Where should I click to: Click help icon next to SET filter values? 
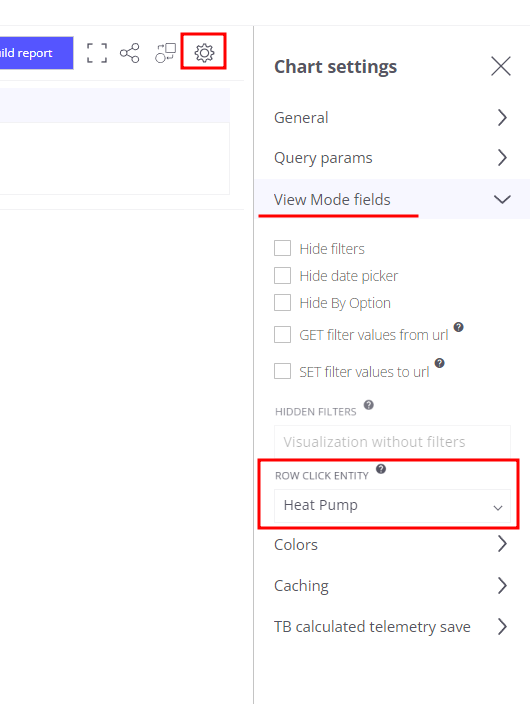click(439, 363)
